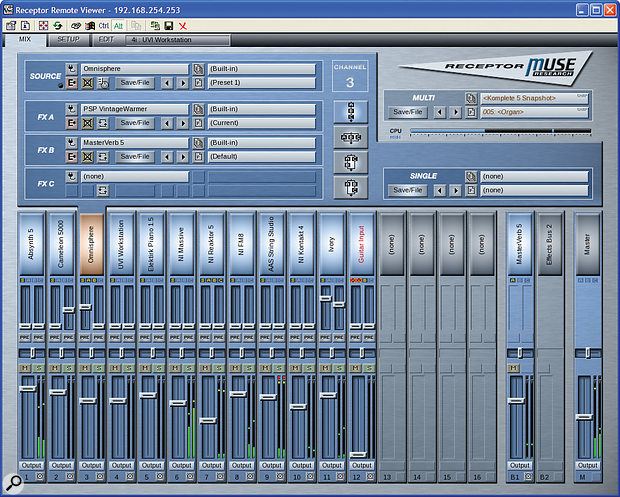The height and width of the screenshot is (497, 620).
Task: Click the floppy disk save icon
Action: pyautogui.click(x=169, y=26)
